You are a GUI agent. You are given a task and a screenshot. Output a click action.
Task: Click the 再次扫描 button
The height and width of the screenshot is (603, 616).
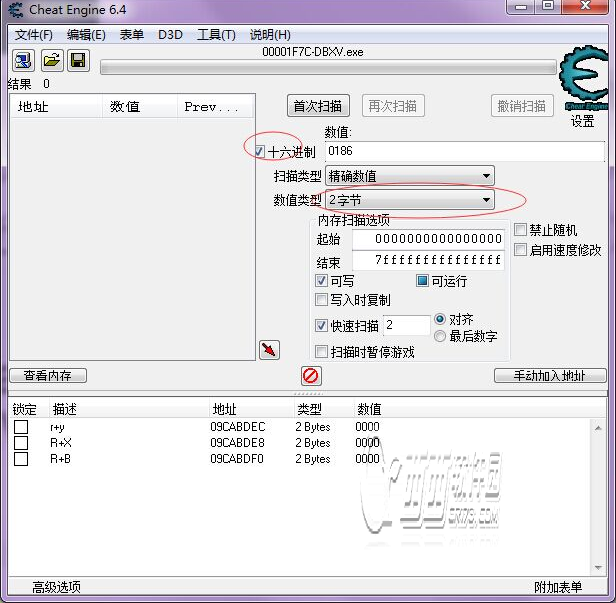point(393,106)
